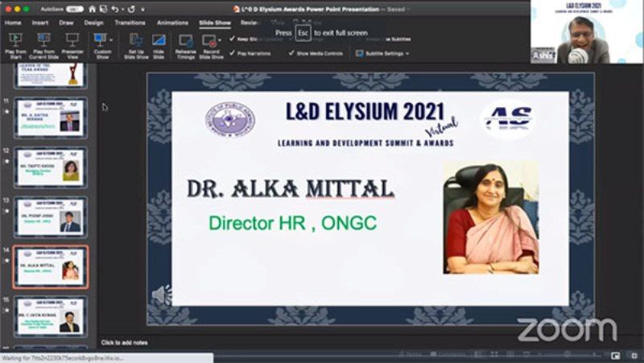Click the Click to add notes field
644x363 pixels.
pos(125,342)
